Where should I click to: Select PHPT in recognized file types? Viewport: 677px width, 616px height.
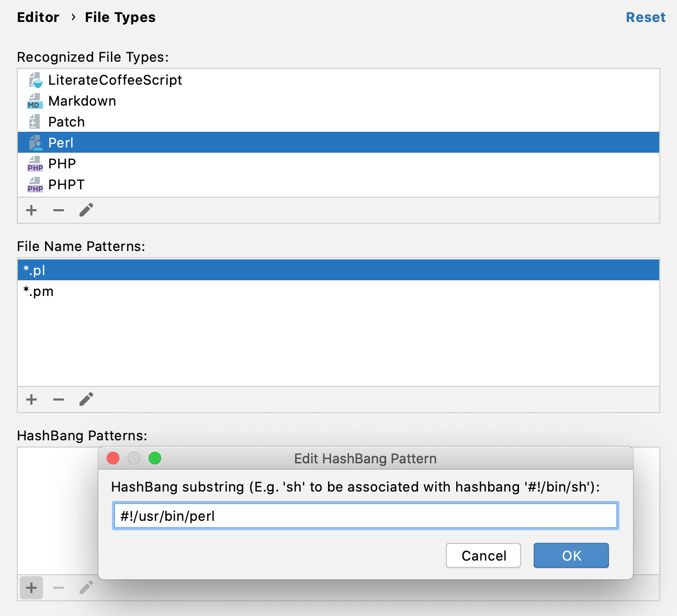338,185
